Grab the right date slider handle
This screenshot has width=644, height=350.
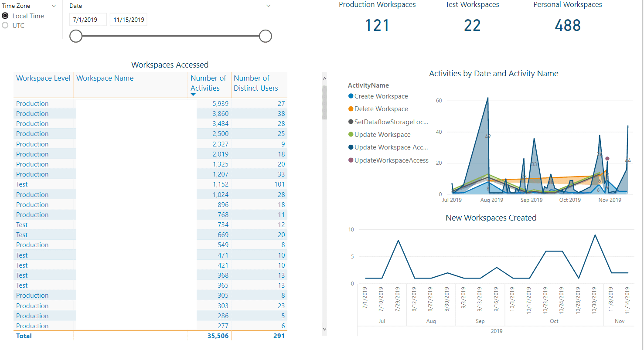(x=266, y=36)
